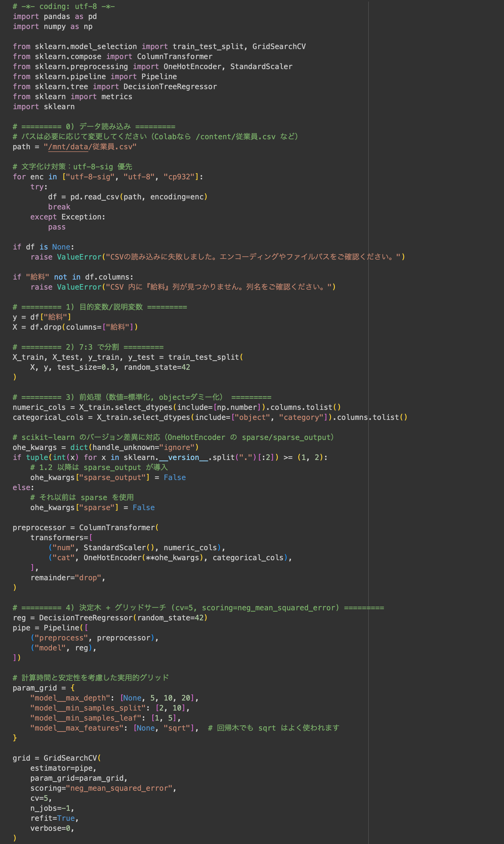Click the "import pandas as pd" line
Screen dimensions: 504x844
55,16
